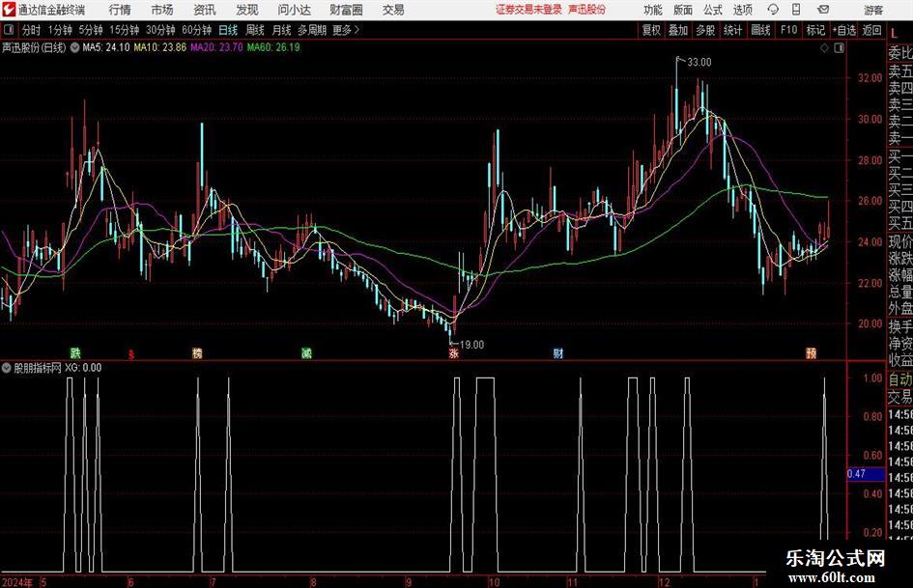Viewport: 913px width, 588px height.
Task: Expand the 更多 periods list
Action: [346, 30]
